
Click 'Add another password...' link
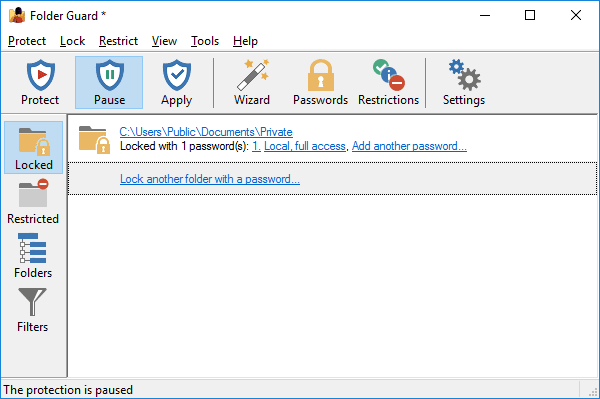409,146
